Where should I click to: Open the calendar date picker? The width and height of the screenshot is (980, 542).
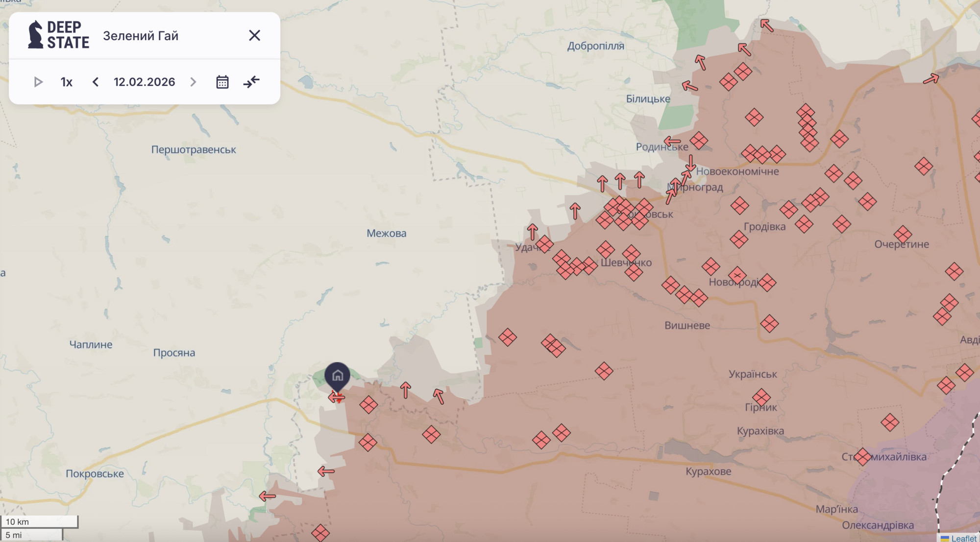click(222, 82)
